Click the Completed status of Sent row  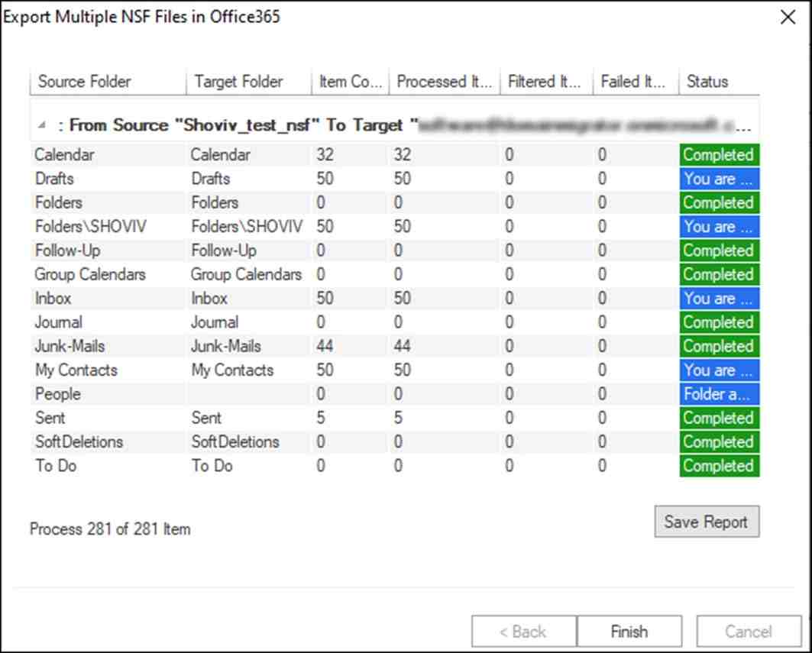coord(718,418)
